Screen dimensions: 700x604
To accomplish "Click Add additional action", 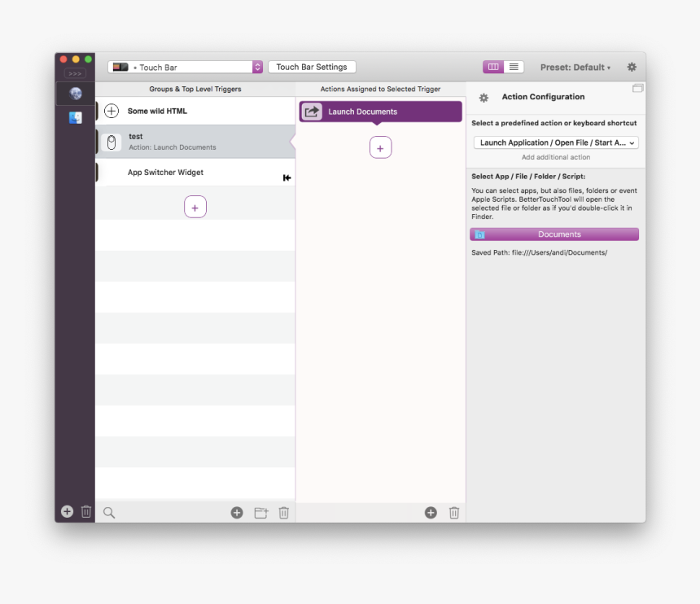I will pyautogui.click(x=556, y=157).
